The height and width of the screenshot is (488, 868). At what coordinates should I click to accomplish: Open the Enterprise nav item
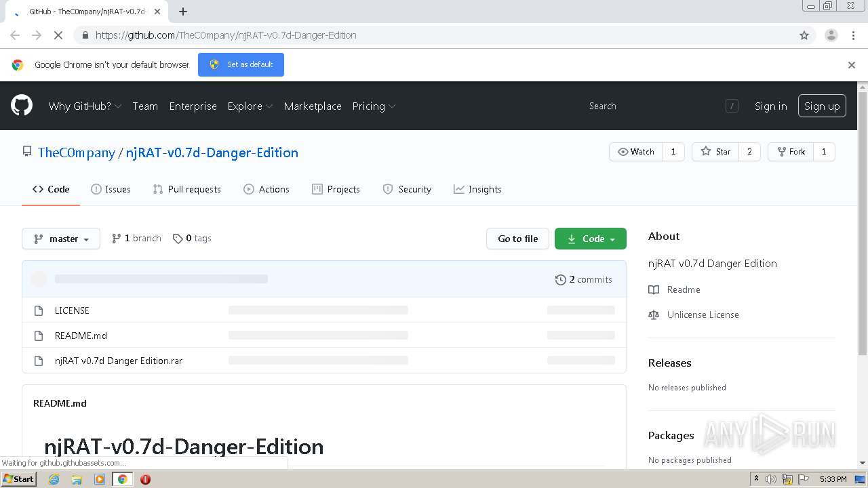point(193,106)
